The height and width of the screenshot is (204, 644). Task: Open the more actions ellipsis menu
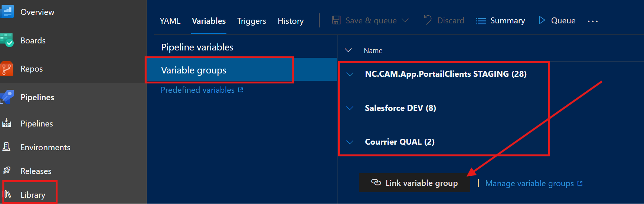592,21
